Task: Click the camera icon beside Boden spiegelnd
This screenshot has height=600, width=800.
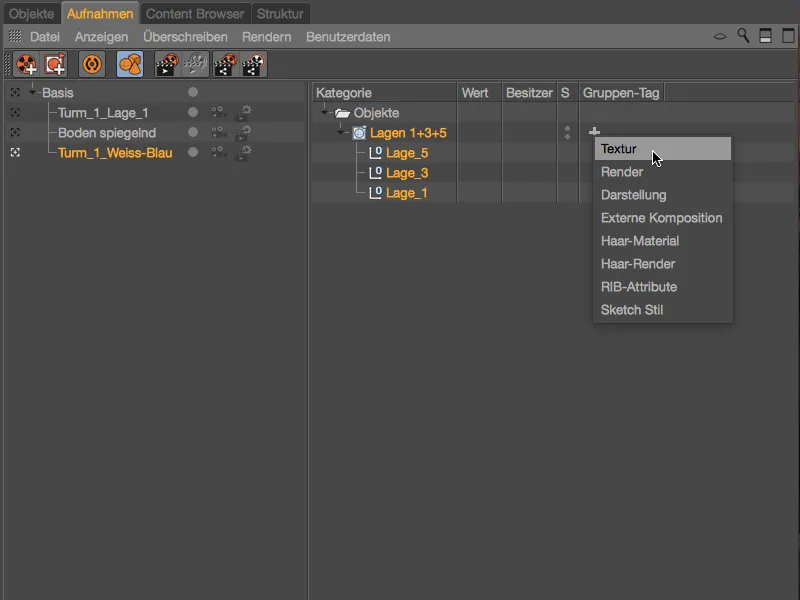Action: point(217,132)
